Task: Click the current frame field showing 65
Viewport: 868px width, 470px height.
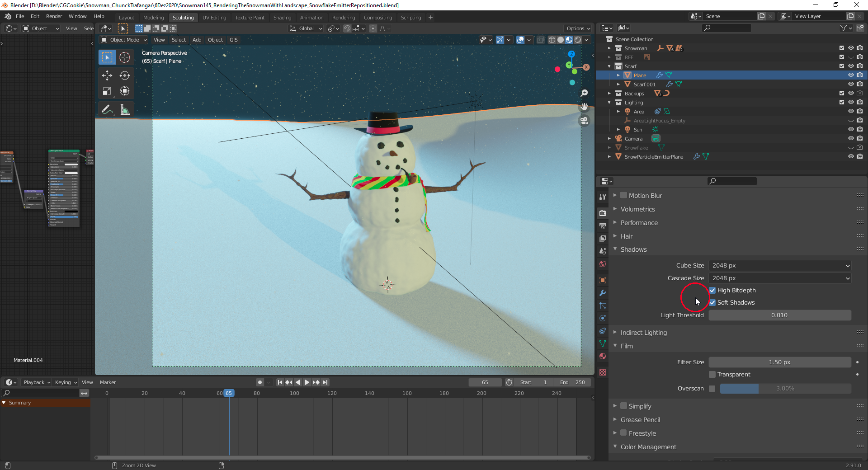Action: tap(485, 382)
